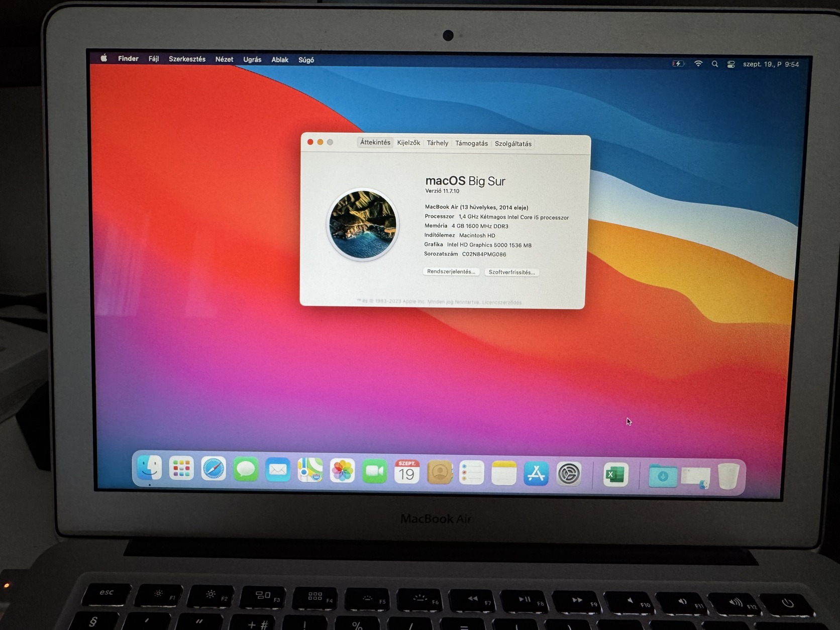Screen dimensions: 840x630
Task: Select the Áttekintés tab
Action: click(375, 142)
